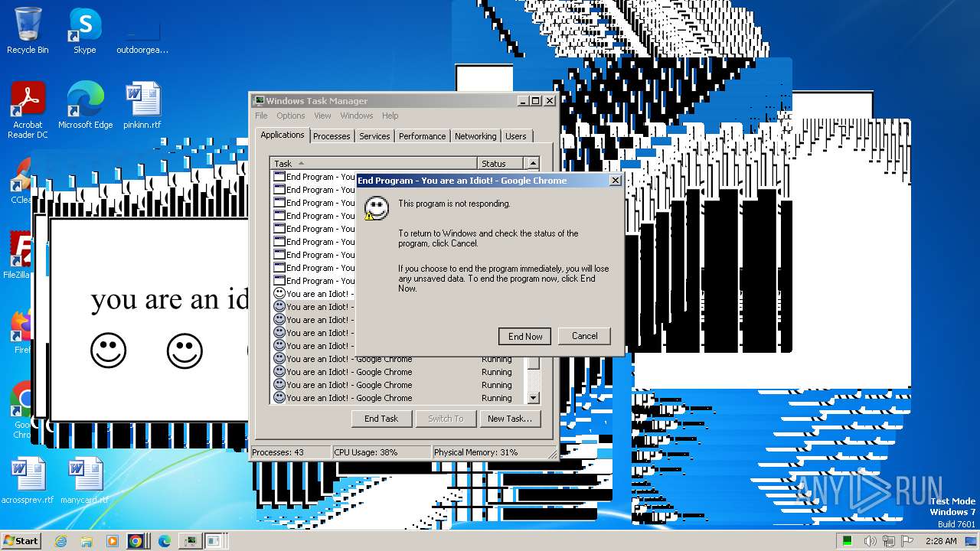Click End Now in the dialog
Image resolution: width=980 pixels, height=551 pixels.
click(525, 336)
